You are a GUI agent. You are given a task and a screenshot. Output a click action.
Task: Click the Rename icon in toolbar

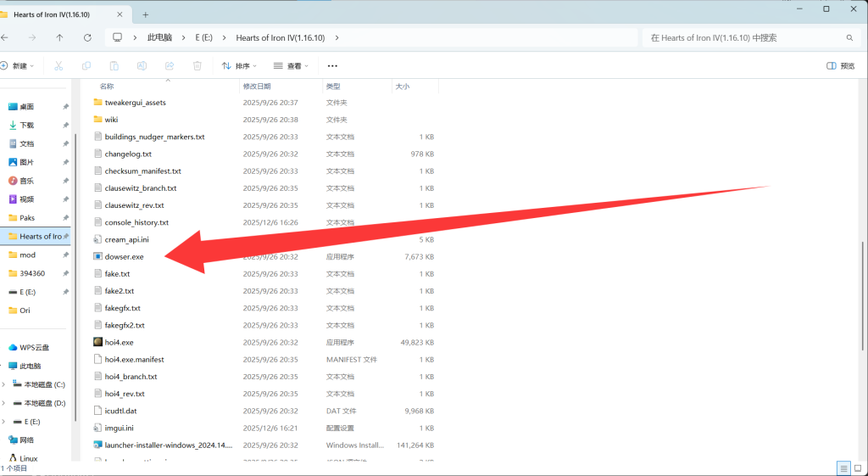142,65
